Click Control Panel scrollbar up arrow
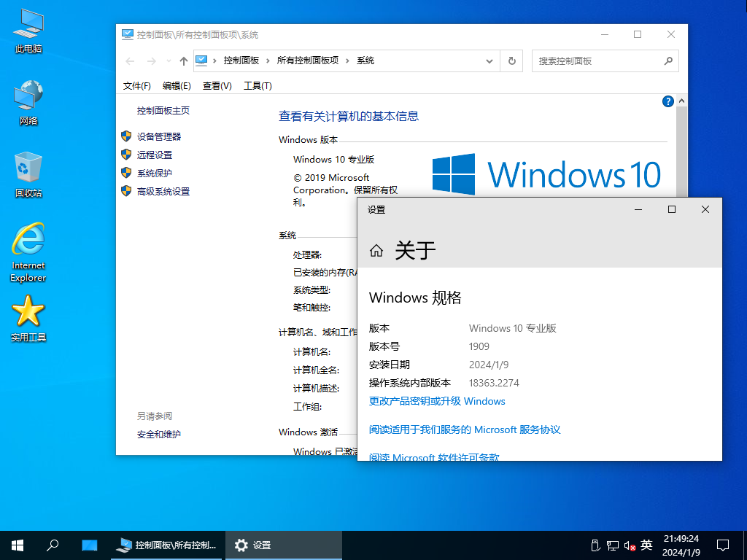 tap(682, 101)
